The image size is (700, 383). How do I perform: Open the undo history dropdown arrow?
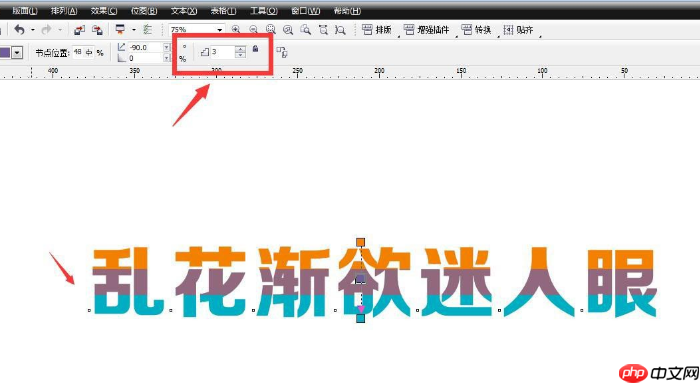pos(33,30)
